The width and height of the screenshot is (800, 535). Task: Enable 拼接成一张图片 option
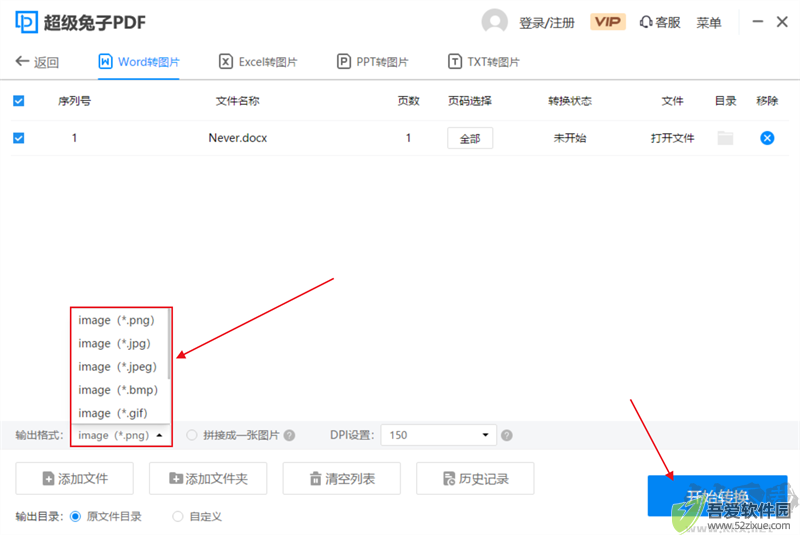point(191,435)
